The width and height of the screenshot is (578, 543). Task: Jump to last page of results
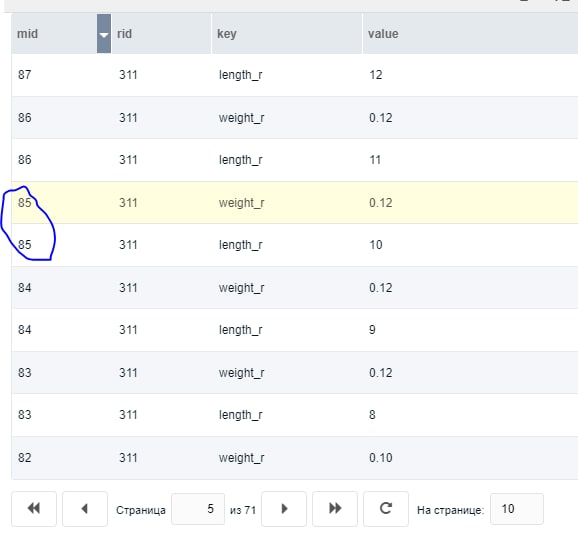pyautogui.click(x=335, y=509)
